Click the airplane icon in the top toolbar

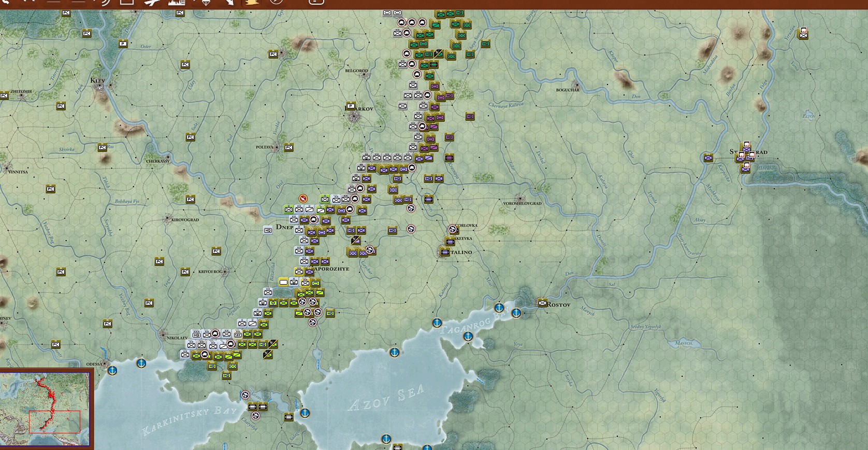point(152,2)
